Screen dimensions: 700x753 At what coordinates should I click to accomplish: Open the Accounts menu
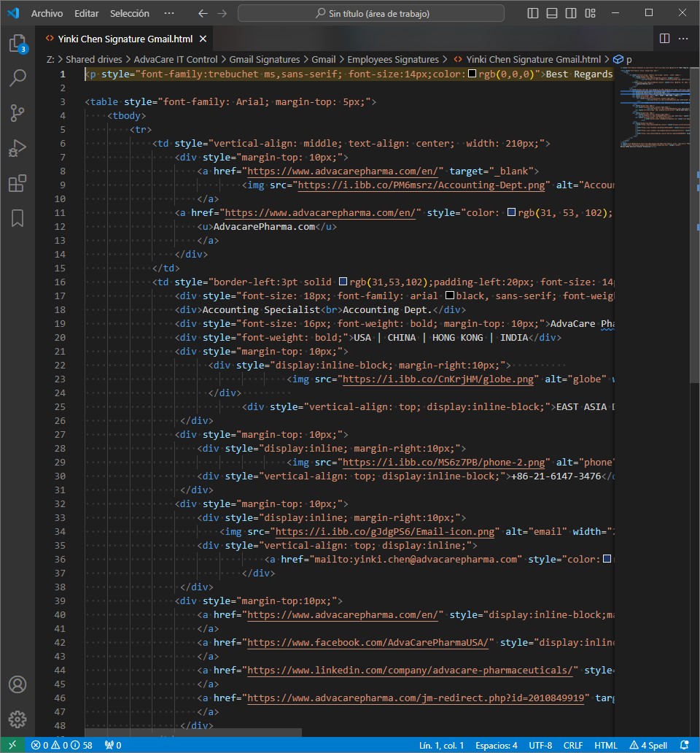(17, 684)
